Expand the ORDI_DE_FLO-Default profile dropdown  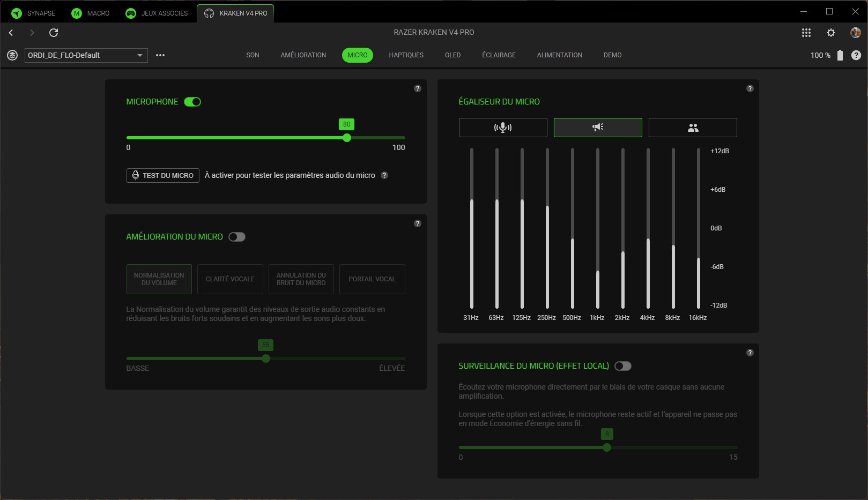[86, 55]
